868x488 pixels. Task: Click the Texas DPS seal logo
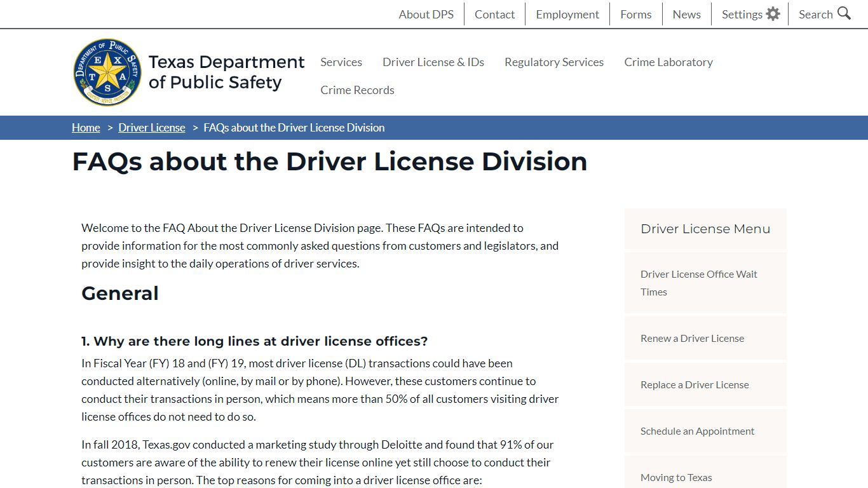point(107,72)
